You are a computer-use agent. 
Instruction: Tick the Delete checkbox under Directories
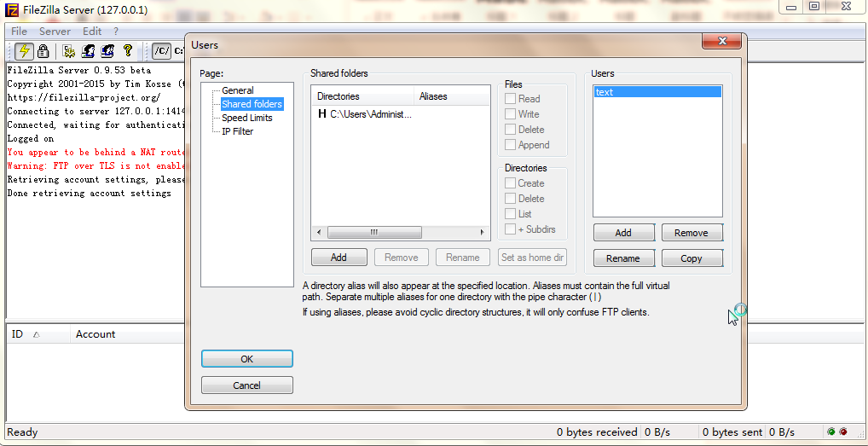(x=511, y=199)
